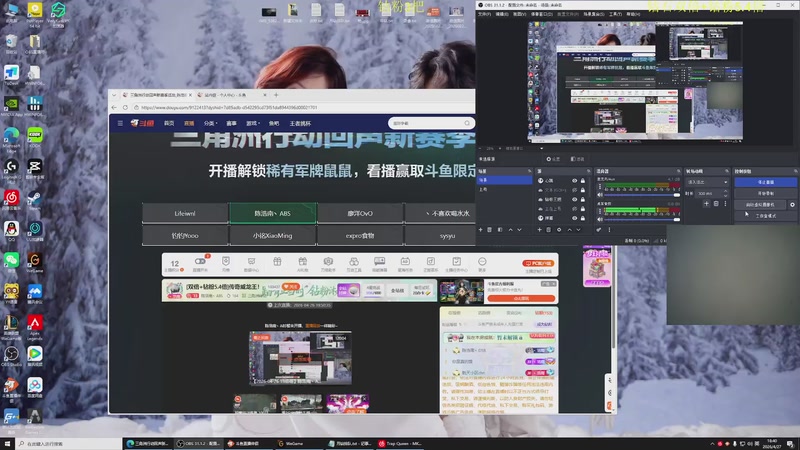Viewport: 800px width, 450px height.
Task: Toggle visibility eye of the fourth OBS source
Action: pyautogui.click(x=574, y=209)
